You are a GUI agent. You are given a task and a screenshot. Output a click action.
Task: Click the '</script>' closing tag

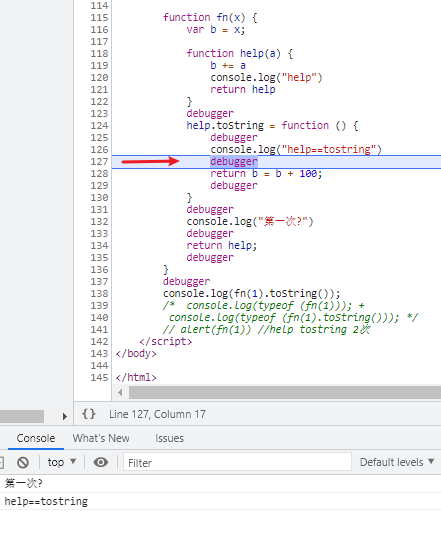coord(166,342)
